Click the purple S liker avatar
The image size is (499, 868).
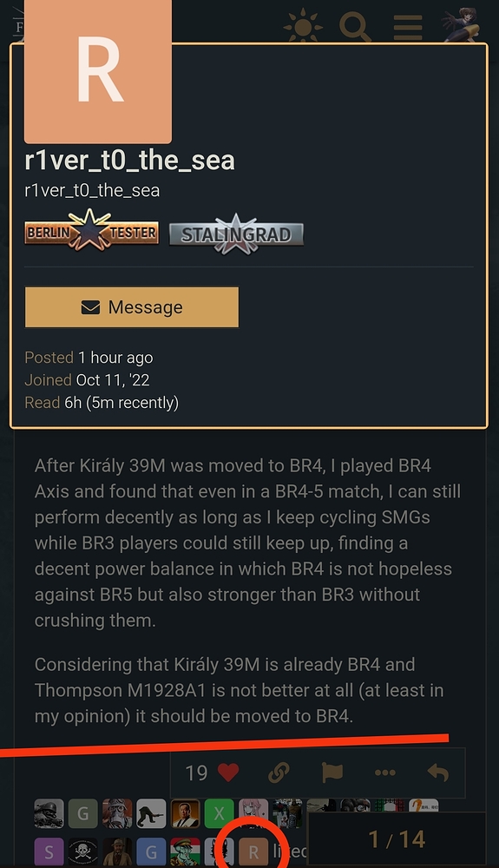click(49, 852)
